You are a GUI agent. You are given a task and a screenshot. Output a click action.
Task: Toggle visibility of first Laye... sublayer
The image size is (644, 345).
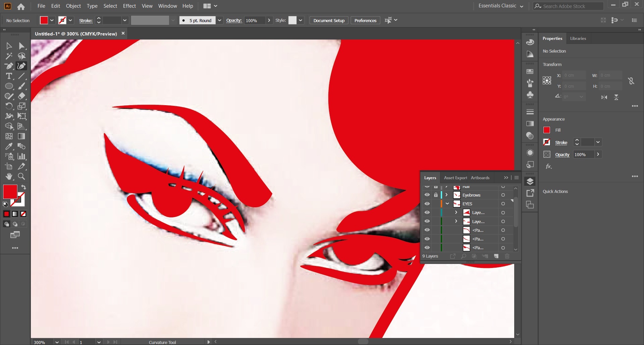[x=427, y=212]
